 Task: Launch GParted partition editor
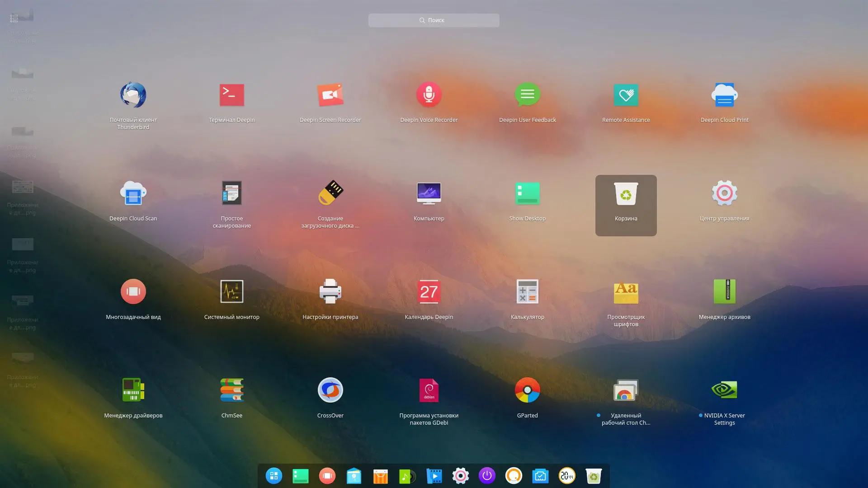coord(527,390)
